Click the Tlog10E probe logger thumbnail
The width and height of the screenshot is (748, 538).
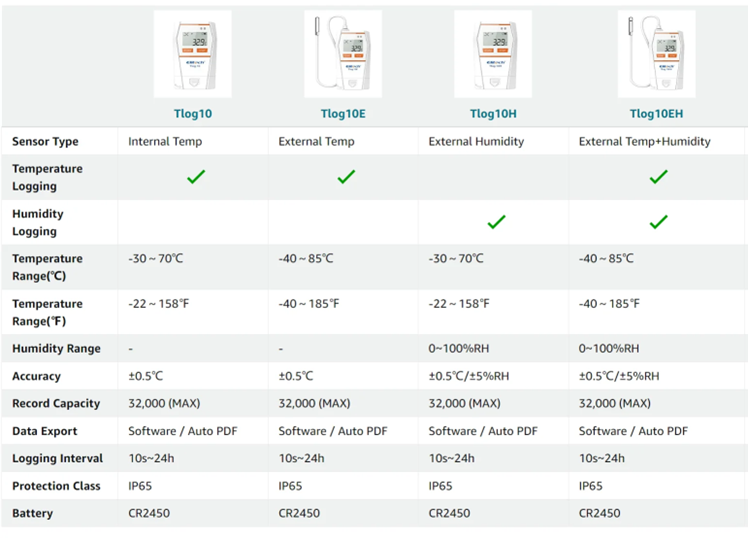tap(343, 54)
